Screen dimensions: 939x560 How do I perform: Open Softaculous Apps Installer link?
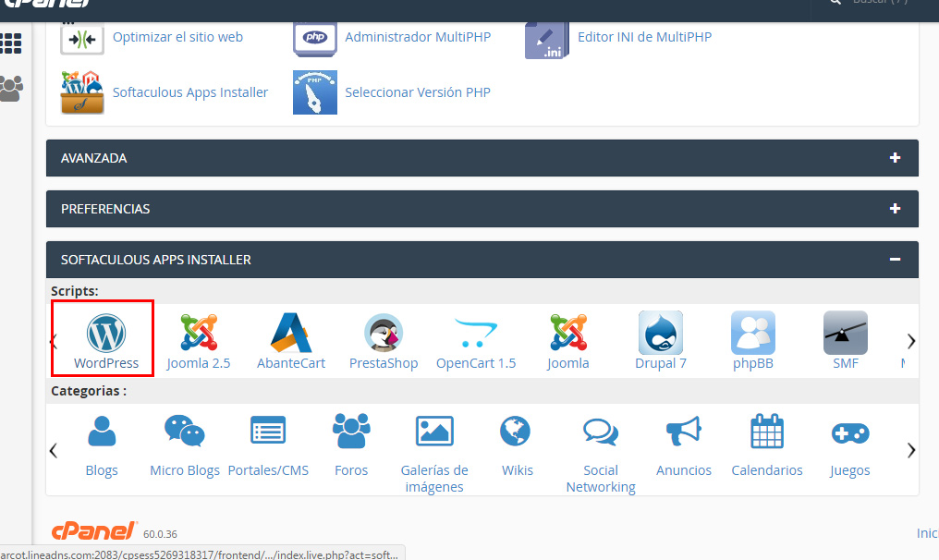point(190,92)
